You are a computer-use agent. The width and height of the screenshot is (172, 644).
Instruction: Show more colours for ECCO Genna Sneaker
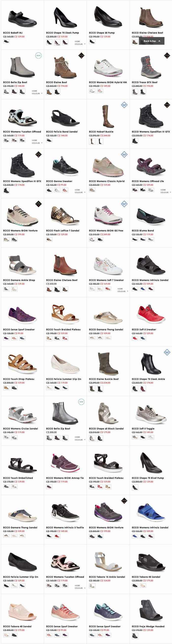point(80,191)
